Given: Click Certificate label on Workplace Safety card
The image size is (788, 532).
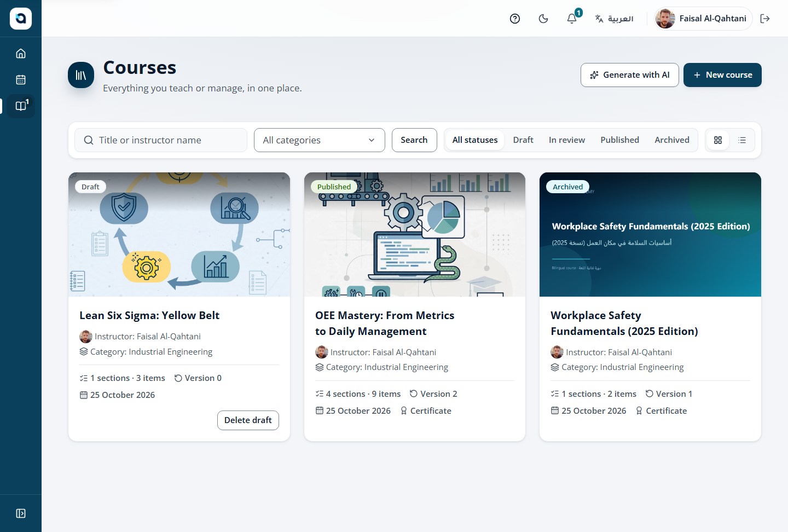Looking at the screenshot, I should 661,411.
